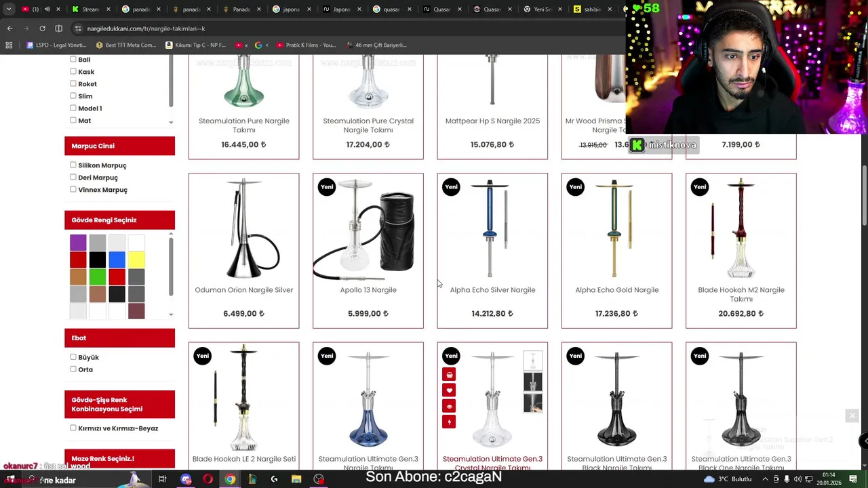Open the Pratik K Films - You... bookmark
868x488 pixels.
(x=306, y=45)
